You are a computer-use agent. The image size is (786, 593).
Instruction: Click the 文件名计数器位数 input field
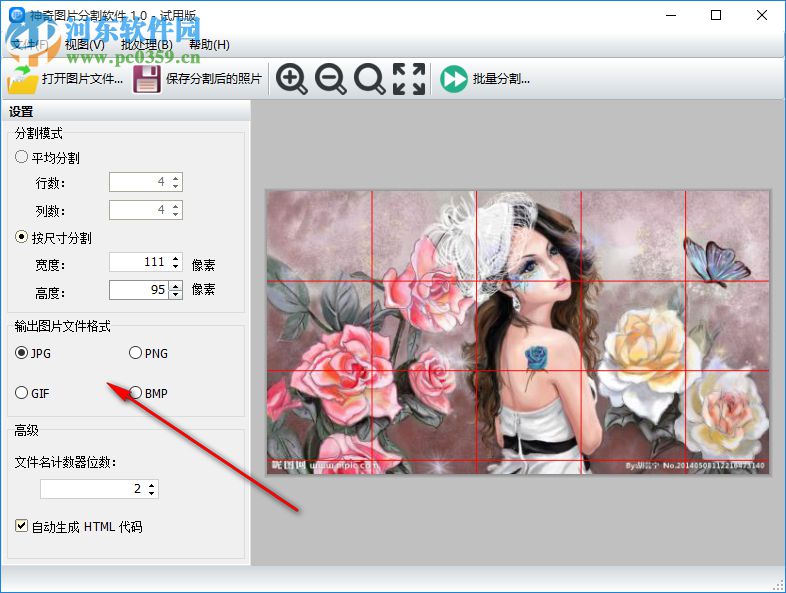coord(93,489)
